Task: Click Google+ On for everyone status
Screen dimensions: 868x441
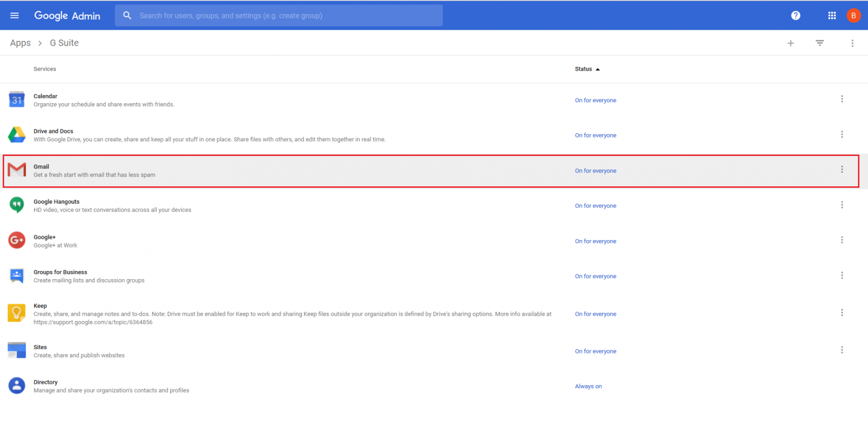Action: coord(596,242)
